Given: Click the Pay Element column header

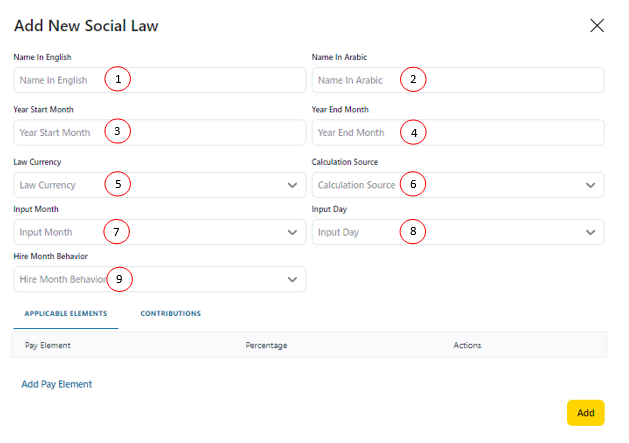Looking at the screenshot, I should pyautogui.click(x=48, y=345).
